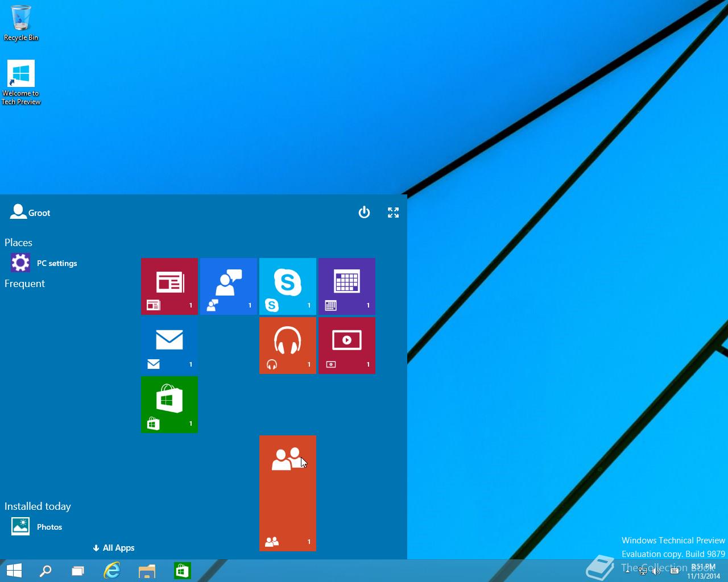The image size is (728, 582).
Task: Open the green Store tile
Action: [169, 404]
